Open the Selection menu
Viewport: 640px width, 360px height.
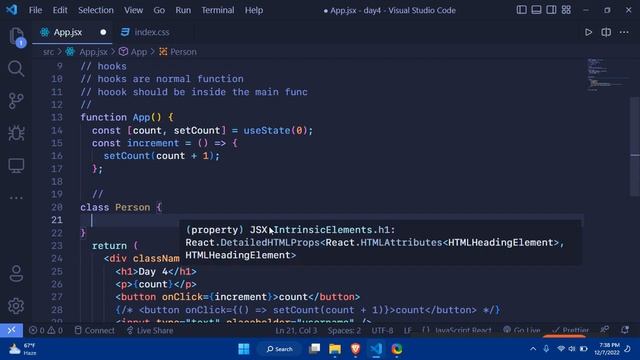96,10
